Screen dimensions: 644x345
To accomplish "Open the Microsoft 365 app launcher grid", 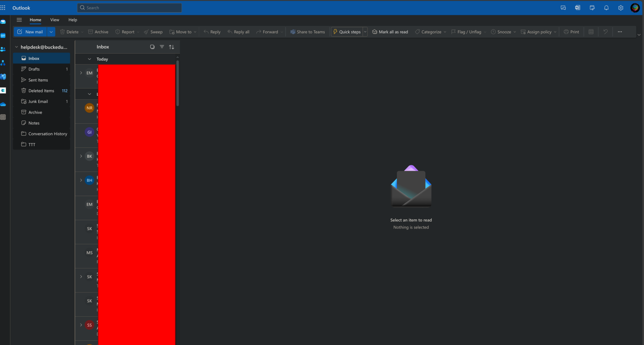I will [3, 8].
